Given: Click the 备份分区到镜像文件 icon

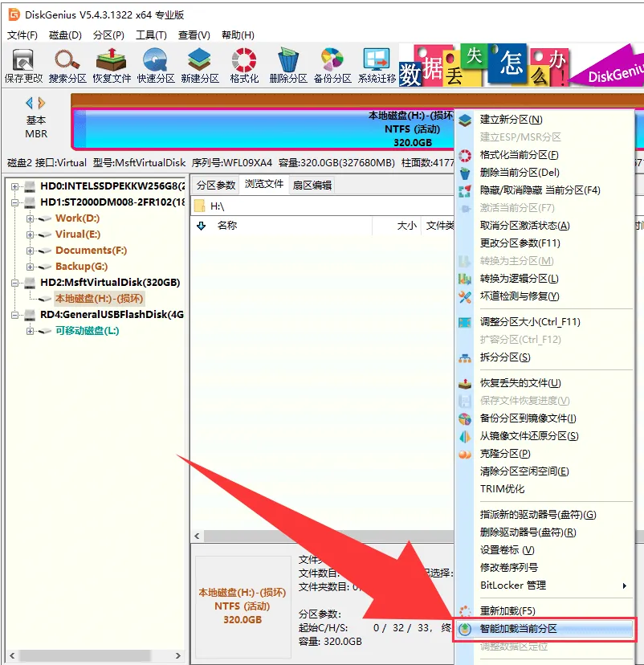Looking at the screenshot, I should click(x=465, y=419).
